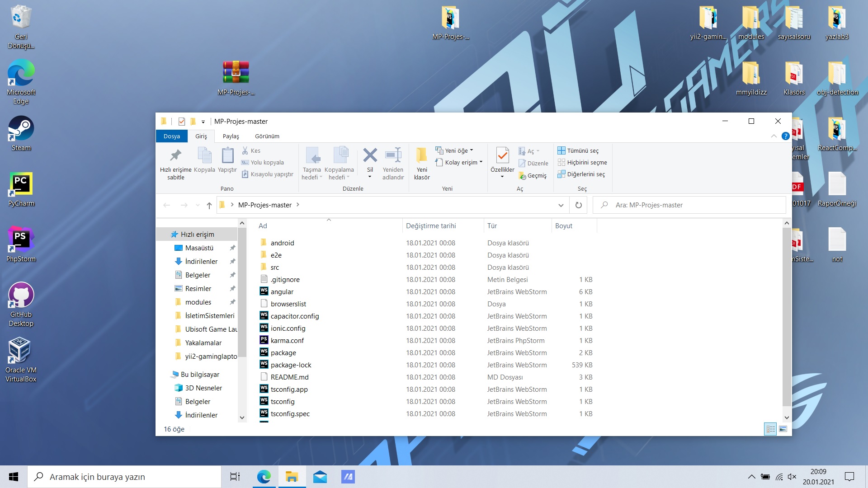Click the Yapıştır paste icon
The width and height of the screenshot is (868, 488).
coord(227,160)
